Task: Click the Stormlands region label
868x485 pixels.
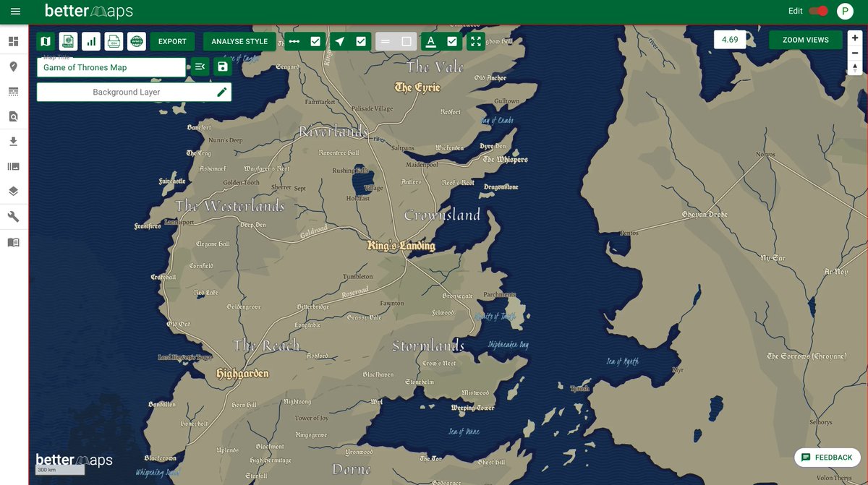Action: 427,345
